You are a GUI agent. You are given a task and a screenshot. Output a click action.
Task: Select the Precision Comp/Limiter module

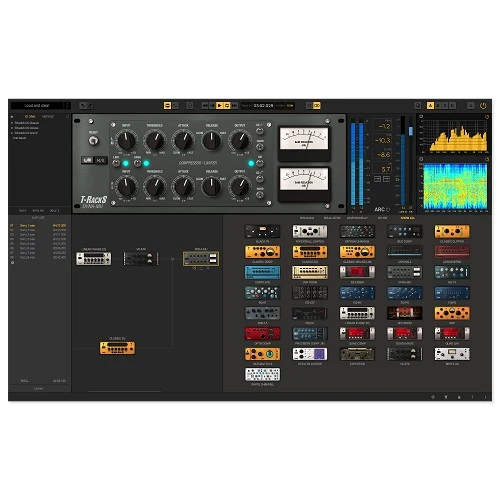point(310,334)
